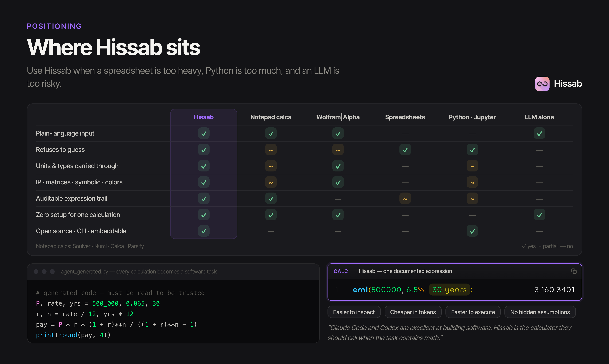Select the Hissab column header
The width and height of the screenshot is (609, 364).
(204, 117)
